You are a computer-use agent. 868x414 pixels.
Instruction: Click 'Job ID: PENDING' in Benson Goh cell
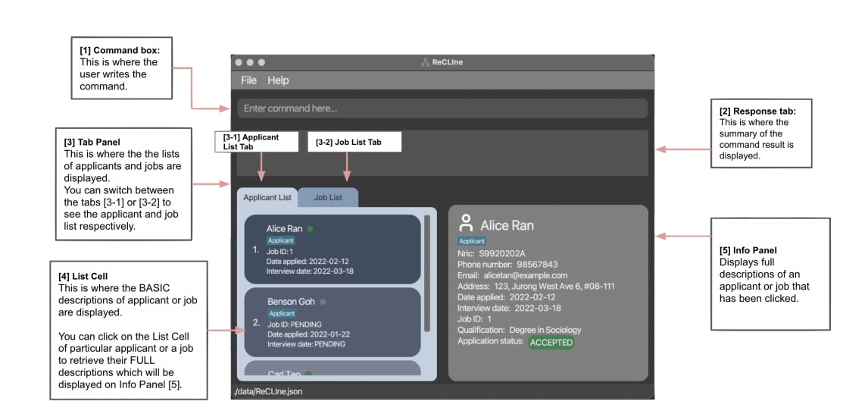point(295,325)
